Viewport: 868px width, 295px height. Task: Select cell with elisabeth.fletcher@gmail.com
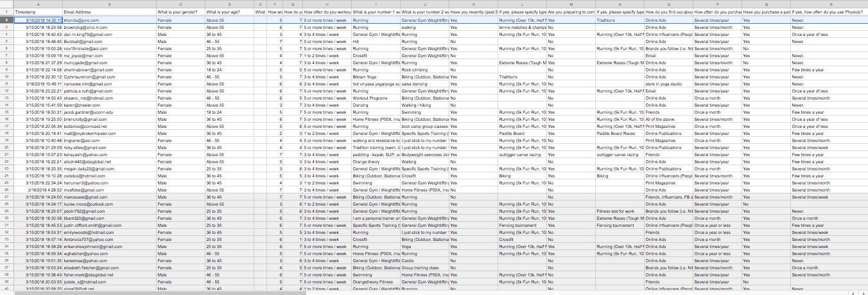coord(108,268)
